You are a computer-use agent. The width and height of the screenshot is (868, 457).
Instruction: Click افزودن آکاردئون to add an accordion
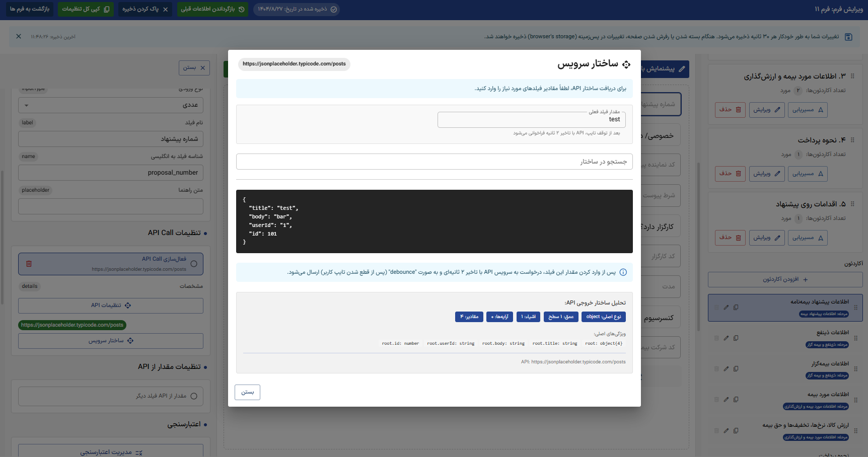pos(785,279)
